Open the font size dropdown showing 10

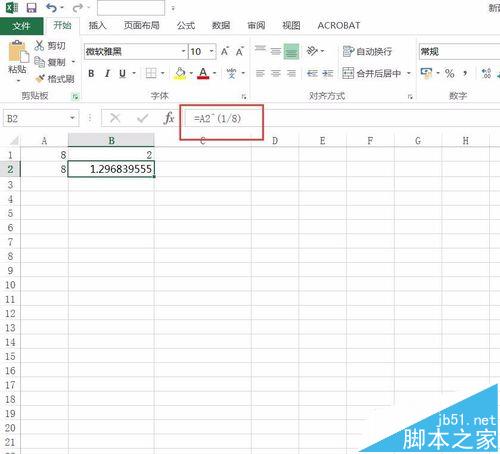tap(211, 51)
